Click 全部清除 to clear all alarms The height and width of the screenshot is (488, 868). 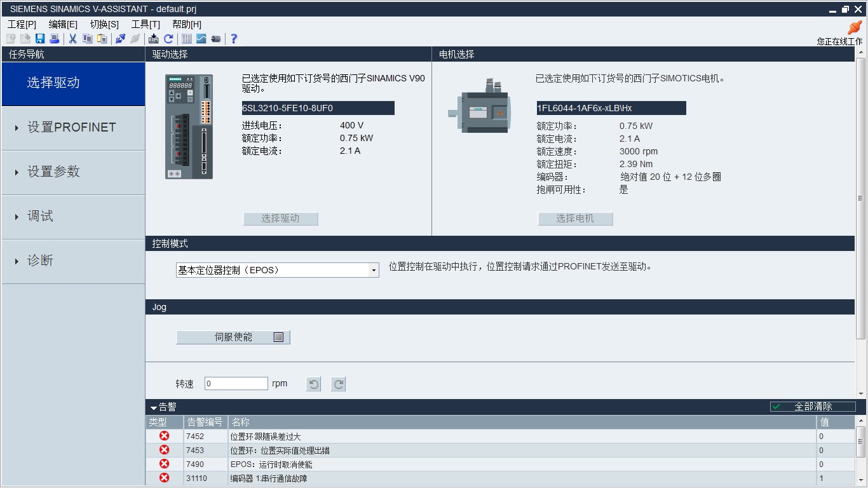(x=813, y=407)
